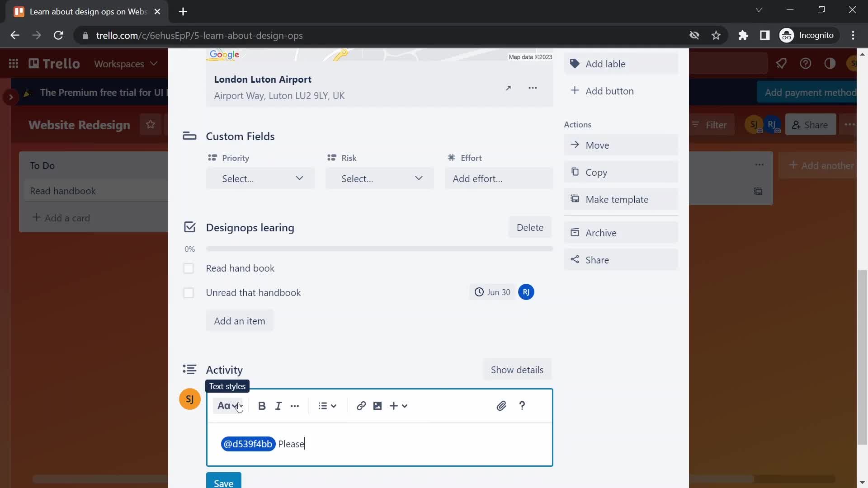Toggle bold formatting in comment editor

pyautogui.click(x=262, y=406)
